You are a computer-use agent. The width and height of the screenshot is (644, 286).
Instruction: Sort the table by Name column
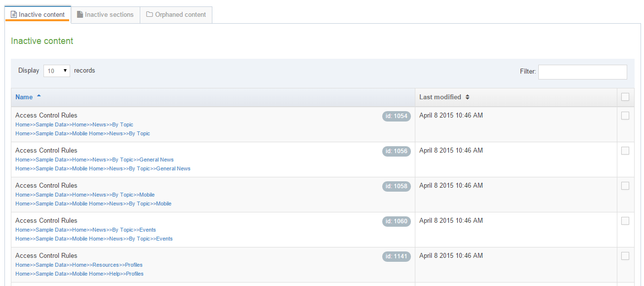(x=24, y=97)
